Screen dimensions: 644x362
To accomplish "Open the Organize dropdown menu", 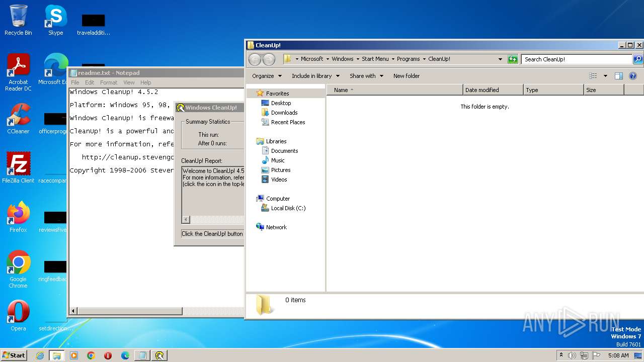I will pos(267,76).
